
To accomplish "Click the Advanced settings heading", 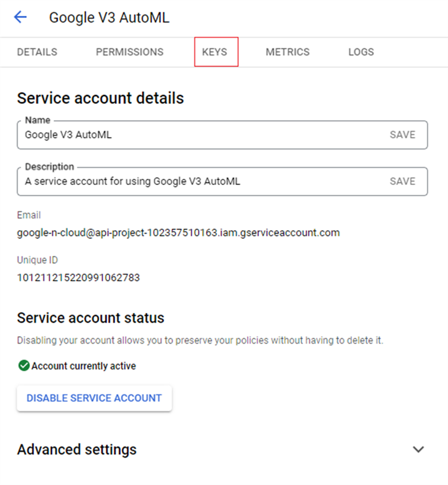I will pos(76,449).
